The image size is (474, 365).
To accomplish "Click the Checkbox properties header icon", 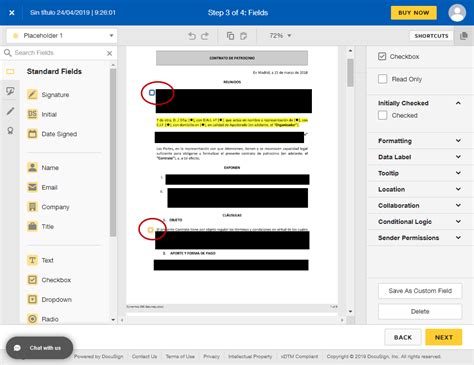I will pos(382,56).
